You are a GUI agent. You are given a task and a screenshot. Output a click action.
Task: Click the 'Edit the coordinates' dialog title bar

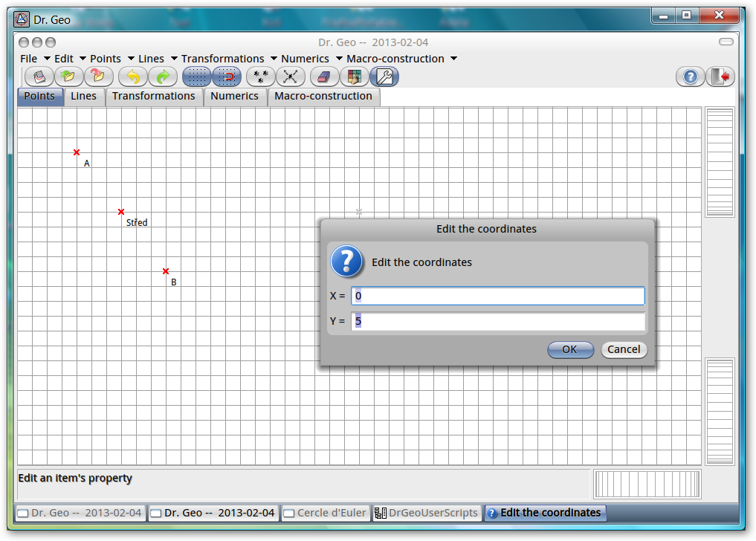tap(487, 229)
